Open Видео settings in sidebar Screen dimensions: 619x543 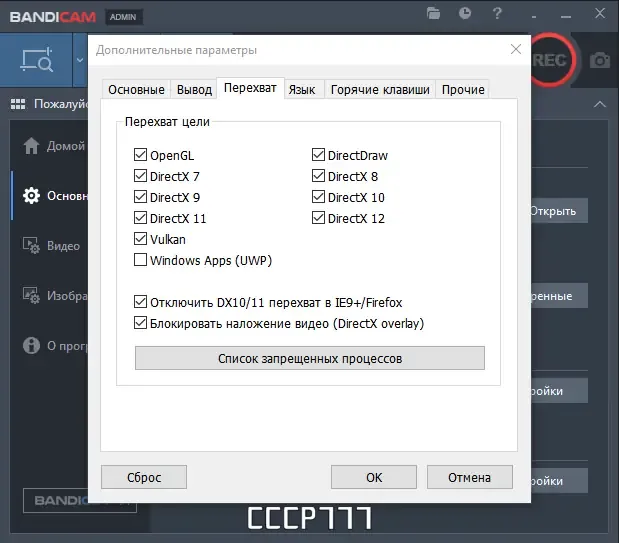(x=51, y=246)
